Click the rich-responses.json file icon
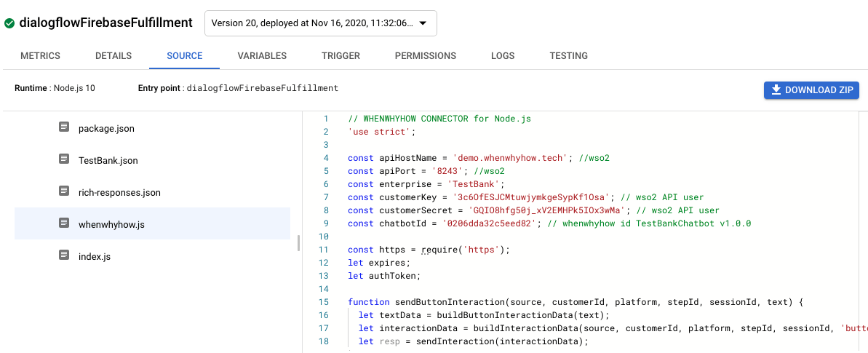The width and height of the screenshot is (868, 353). coord(64,191)
